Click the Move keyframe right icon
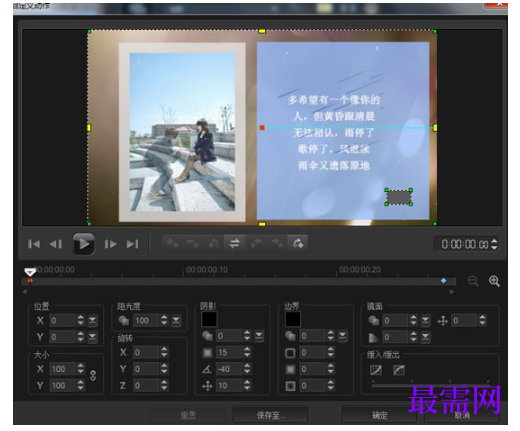The width and height of the screenshot is (520, 431). pyautogui.click(x=277, y=243)
